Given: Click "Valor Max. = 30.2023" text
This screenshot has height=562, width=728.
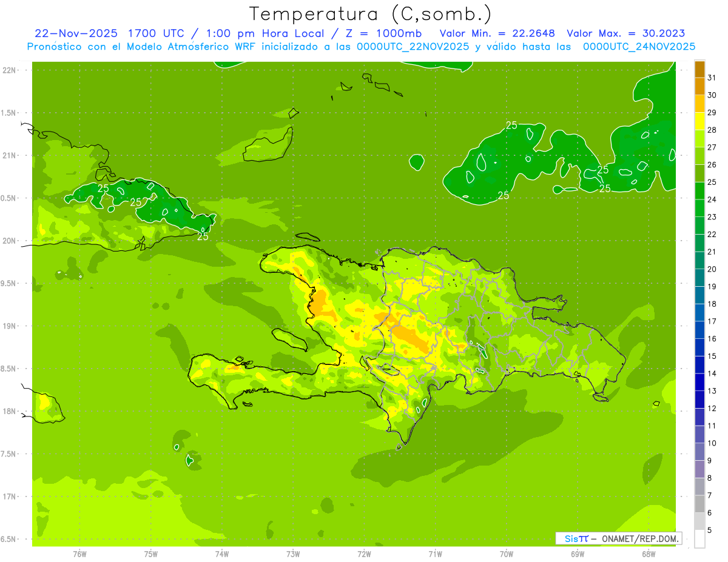Looking at the screenshot, I should (x=626, y=33).
